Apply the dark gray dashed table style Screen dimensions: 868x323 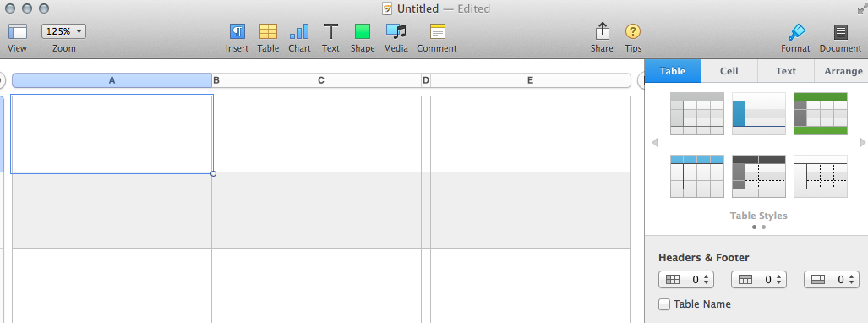click(x=759, y=176)
